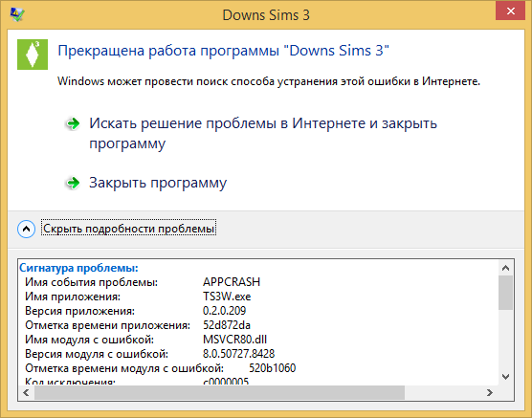Select module timestamp 520b1060
The image size is (532, 418).
(x=272, y=368)
